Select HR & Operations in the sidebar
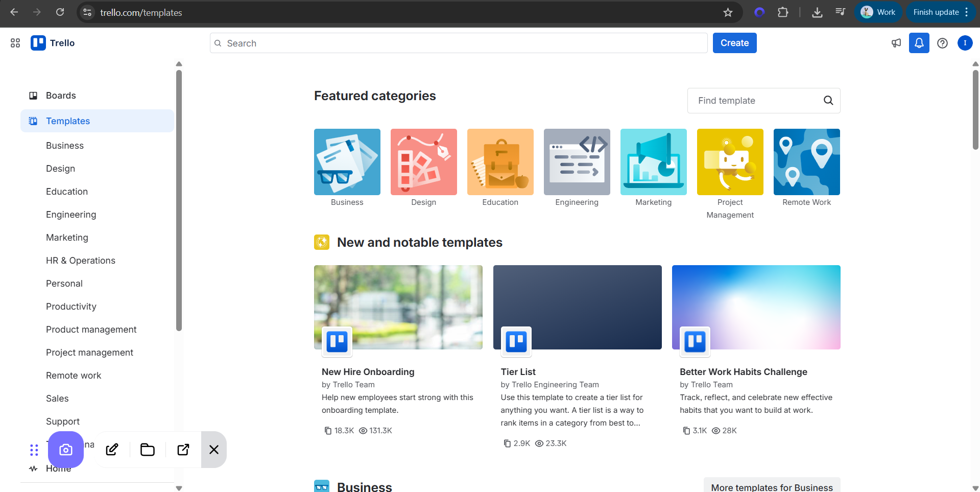The height and width of the screenshot is (492, 980). pyautogui.click(x=81, y=261)
